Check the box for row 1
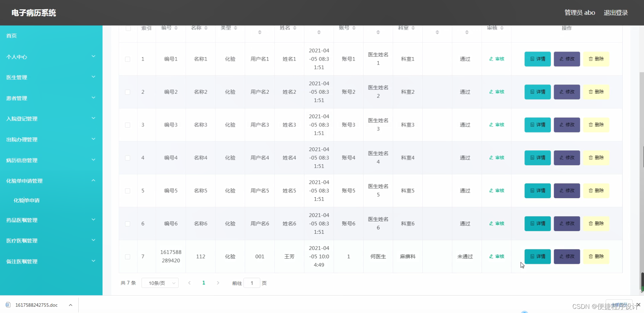The image size is (644, 313). (128, 59)
